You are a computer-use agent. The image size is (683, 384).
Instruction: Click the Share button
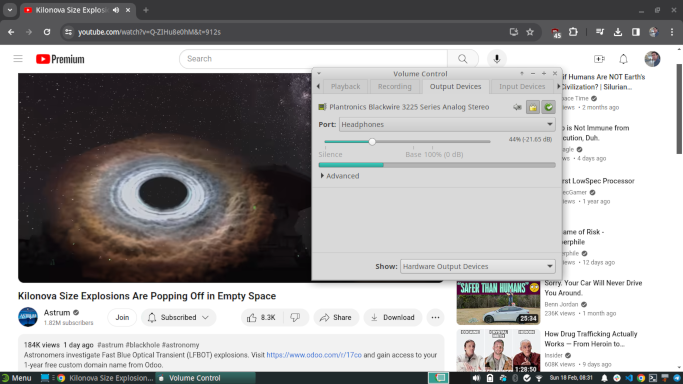point(336,317)
